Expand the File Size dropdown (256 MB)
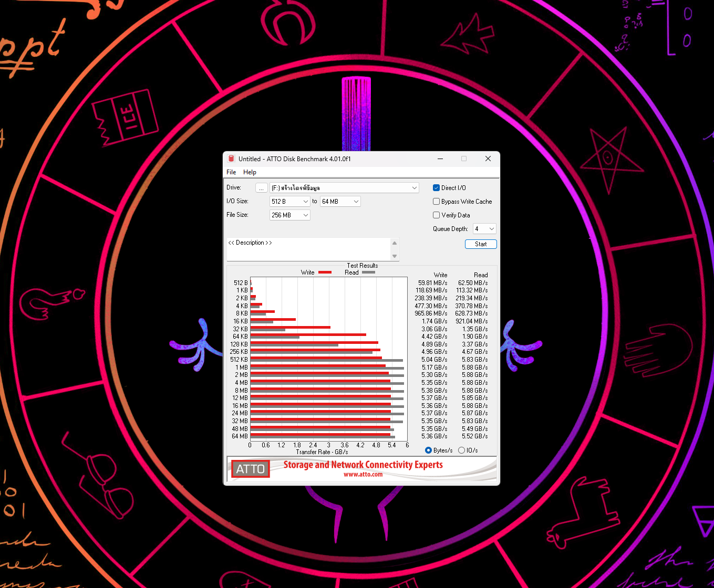 (289, 215)
